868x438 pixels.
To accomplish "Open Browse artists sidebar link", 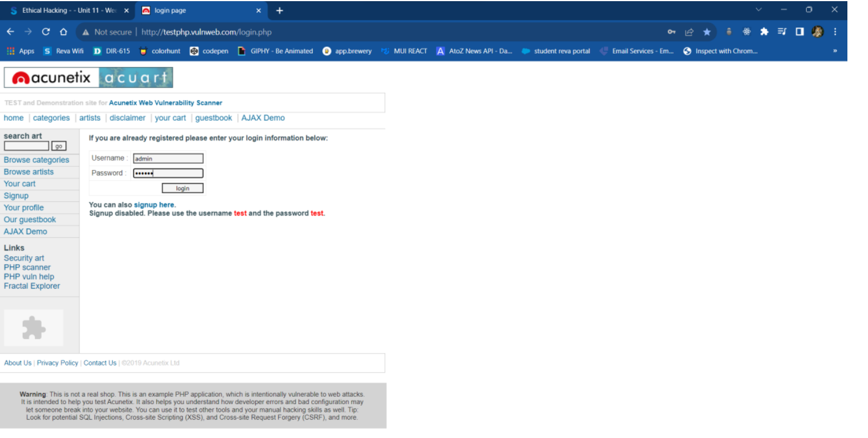I will coord(29,172).
